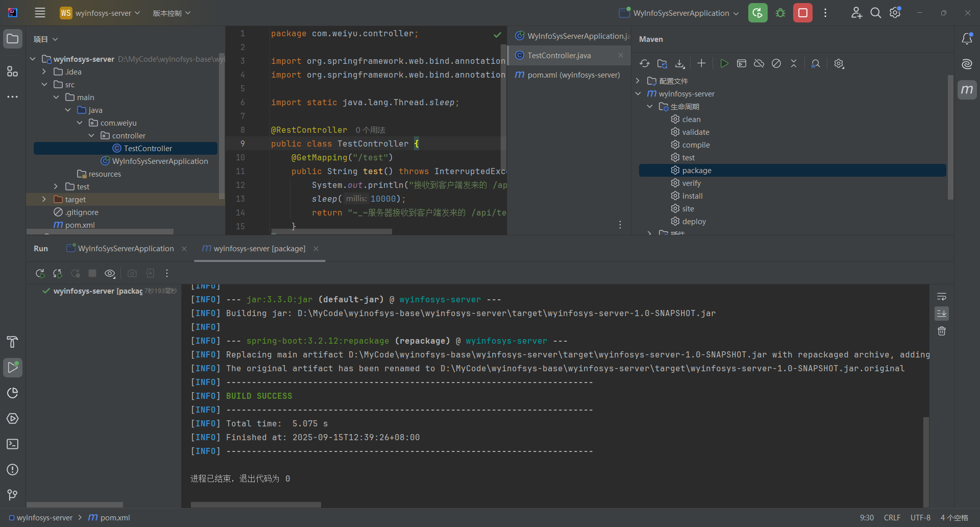Viewport: 980px width, 527px height.
Task: Stop the red square run control
Action: [803, 12]
